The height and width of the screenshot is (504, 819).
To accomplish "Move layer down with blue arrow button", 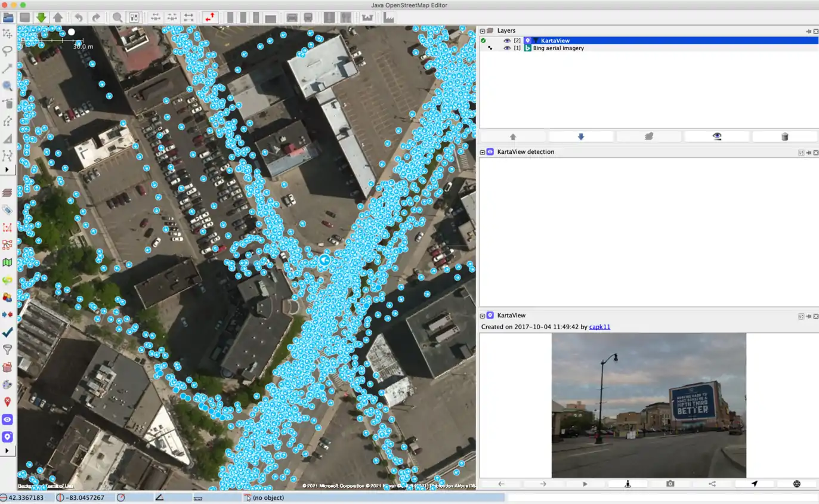I will (x=580, y=137).
